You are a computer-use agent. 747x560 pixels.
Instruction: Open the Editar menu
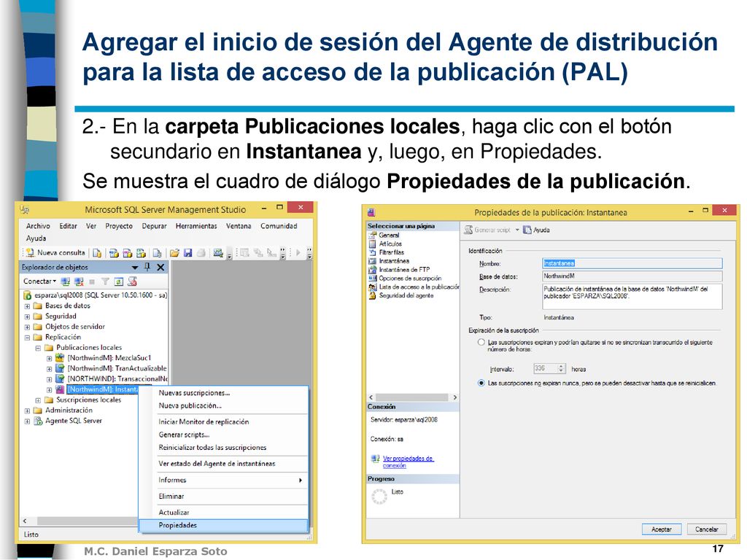[x=68, y=226]
